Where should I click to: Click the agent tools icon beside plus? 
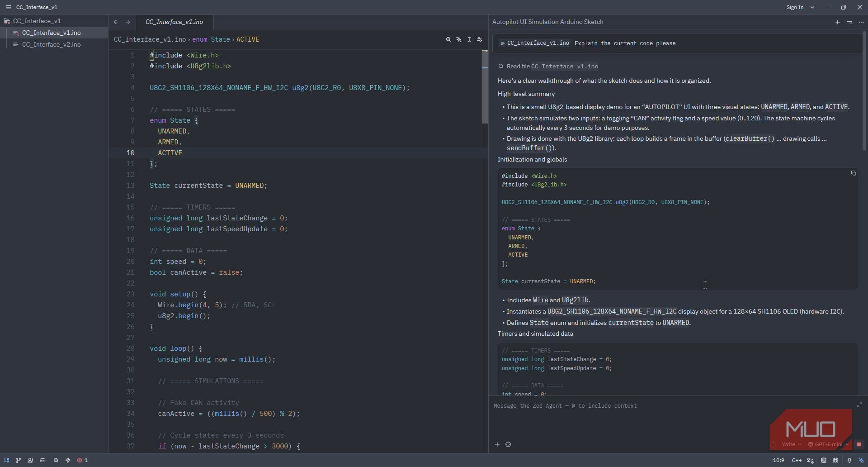(x=508, y=444)
